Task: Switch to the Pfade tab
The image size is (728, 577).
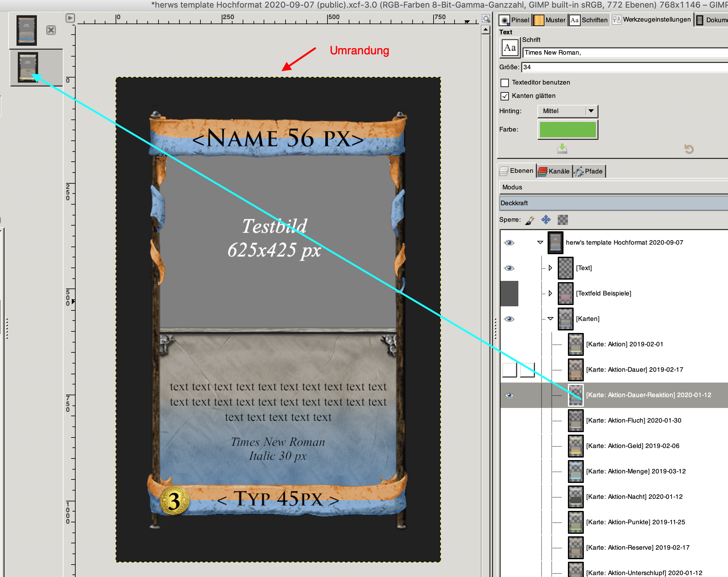Action: (589, 171)
